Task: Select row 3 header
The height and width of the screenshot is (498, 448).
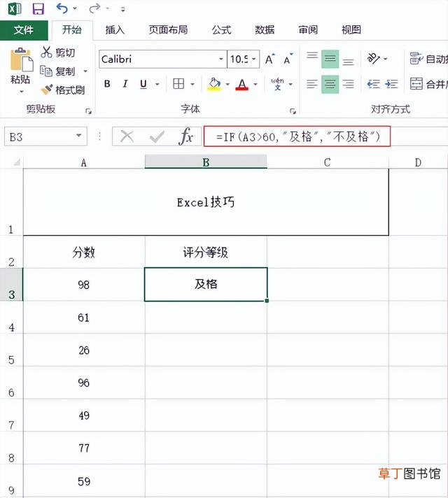Action: point(11,285)
